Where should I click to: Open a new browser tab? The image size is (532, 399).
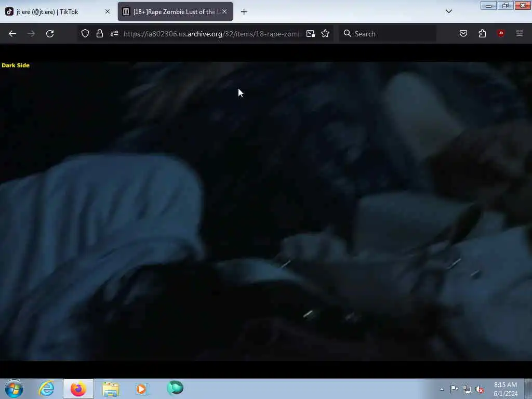tap(244, 12)
